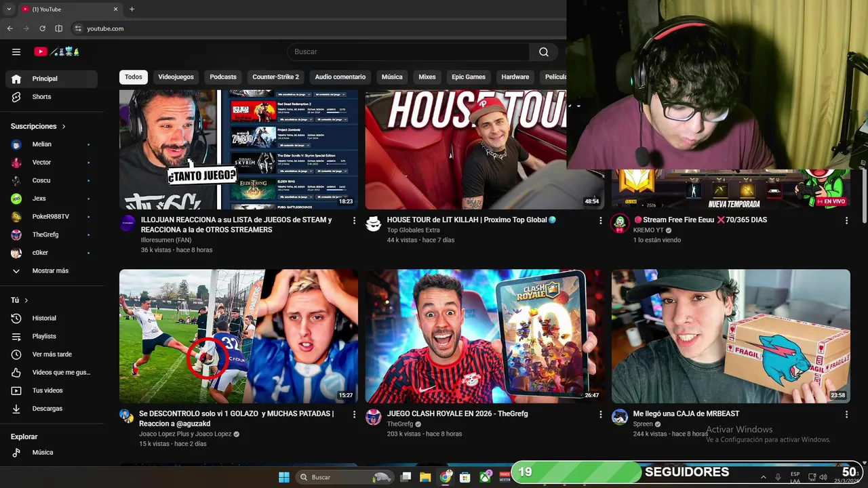Image resolution: width=868 pixels, height=488 pixels.
Task: Select Música filter chip
Action: tap(392, 77)
